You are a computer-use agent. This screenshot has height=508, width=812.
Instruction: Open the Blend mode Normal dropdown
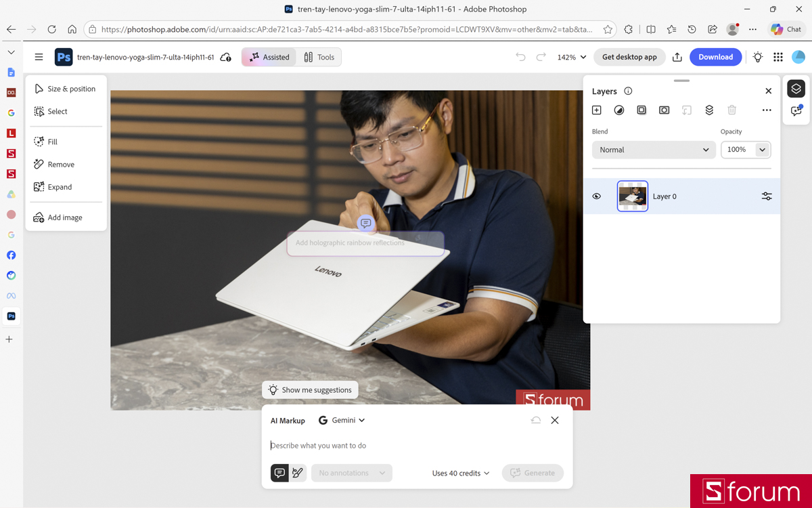(654, 150)
